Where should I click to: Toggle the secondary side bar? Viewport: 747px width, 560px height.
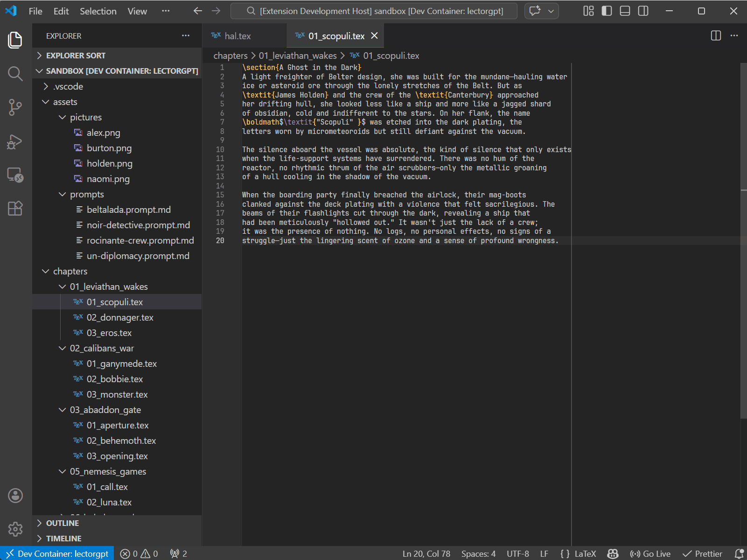[x=643, y=11]
